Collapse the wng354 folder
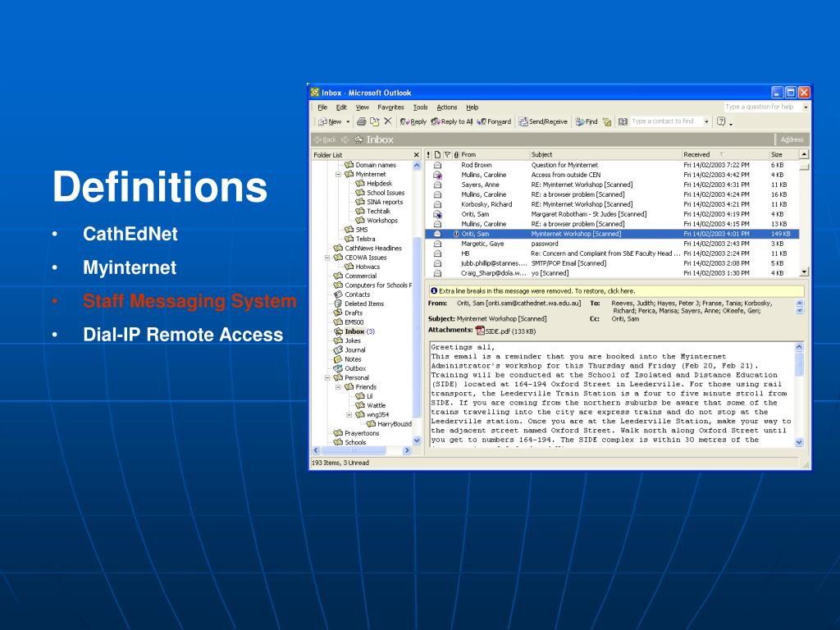This screenshot has width=840, height=630. 349,414
